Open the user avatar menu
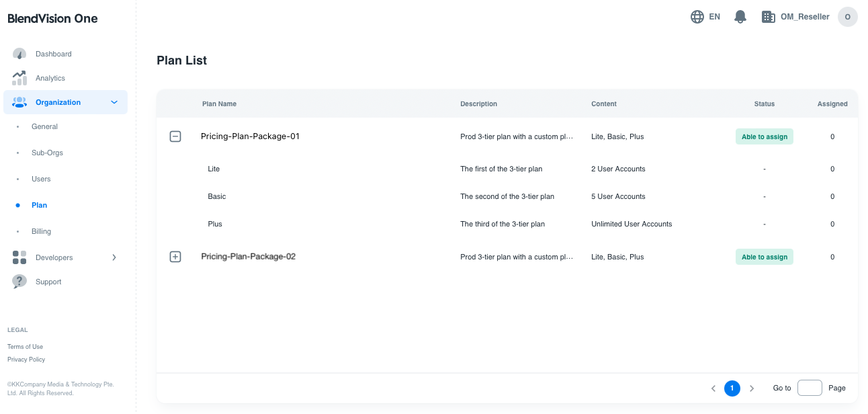This screenshot has height=414, width=868. coord(847,17)
